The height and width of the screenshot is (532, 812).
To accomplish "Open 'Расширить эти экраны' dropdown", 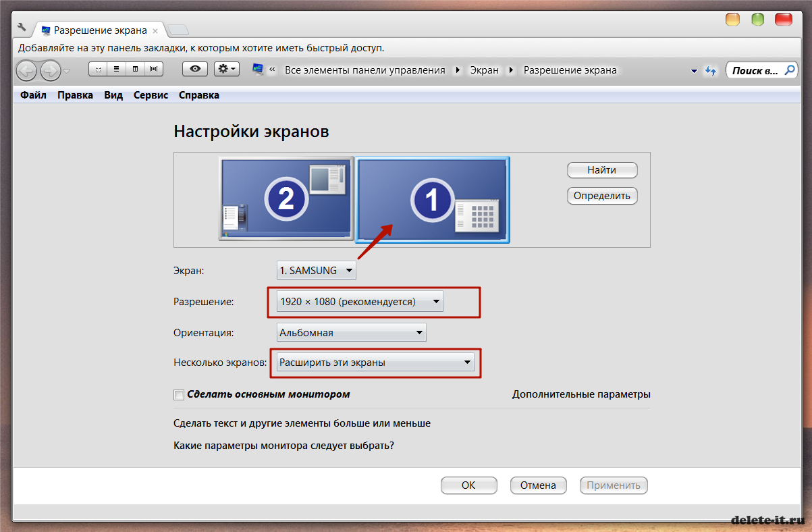I will pos(376,363).
